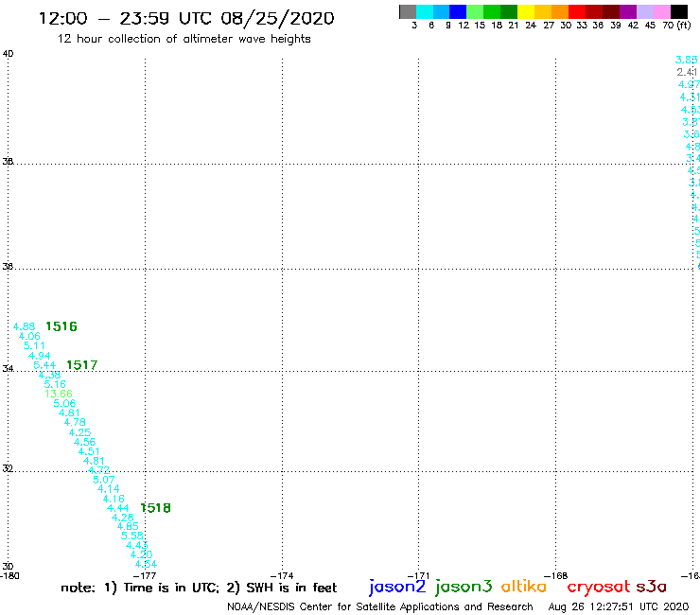Select the pure blue 12 ft swatch
The image size is (700, 615).
[x=458, y=11]
